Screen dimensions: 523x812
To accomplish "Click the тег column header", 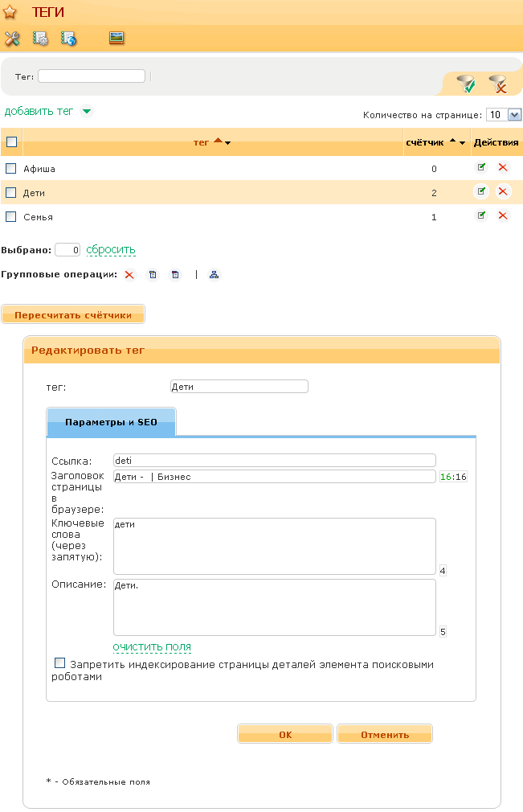I will click(x=201, y=142).
